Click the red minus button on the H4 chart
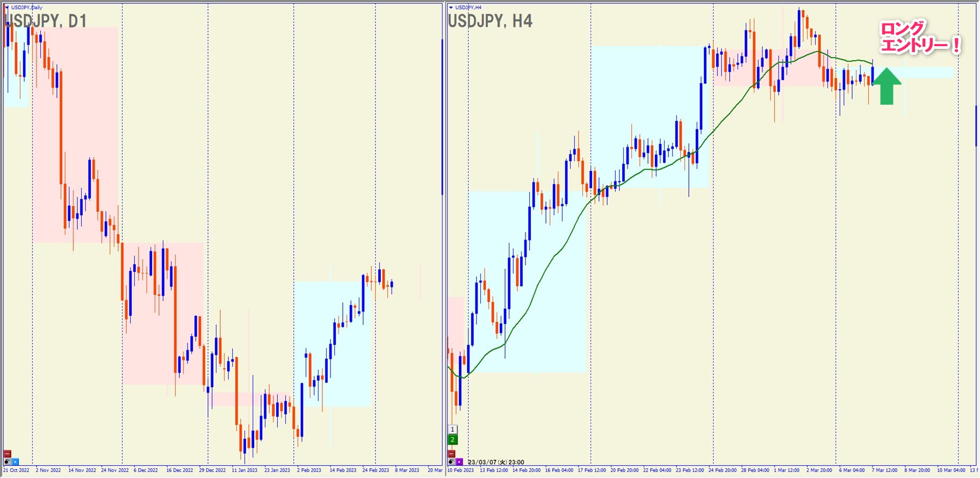The width and height of the screenshot is (980, 478). (451, 454)
